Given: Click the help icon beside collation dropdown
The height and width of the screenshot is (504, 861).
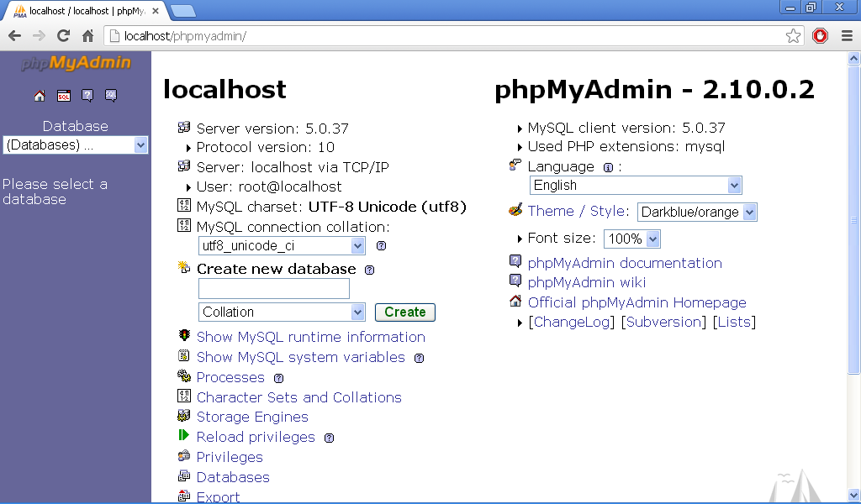Looking at the screenshot, I should (381, 246).
